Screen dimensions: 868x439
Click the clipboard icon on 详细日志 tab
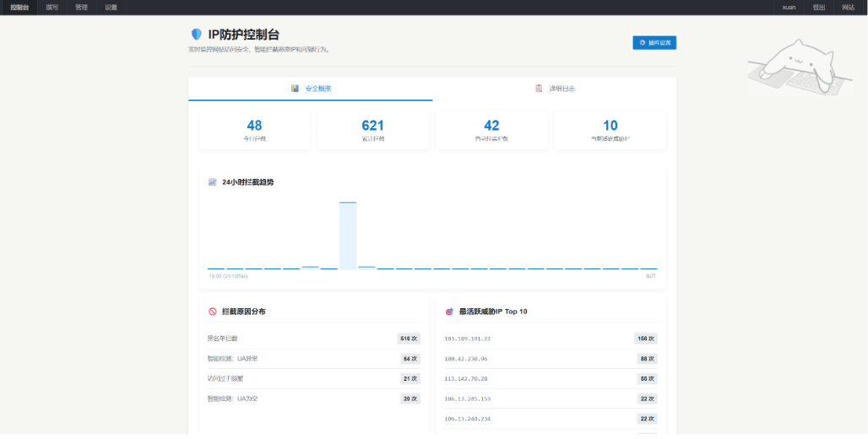[x=539, y=89]
